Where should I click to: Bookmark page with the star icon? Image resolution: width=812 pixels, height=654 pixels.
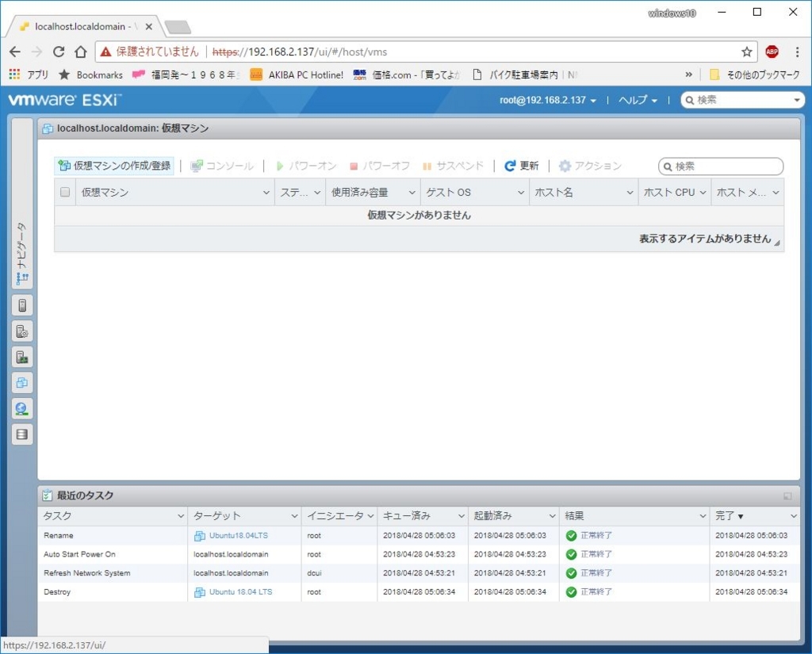coord(747,52)
